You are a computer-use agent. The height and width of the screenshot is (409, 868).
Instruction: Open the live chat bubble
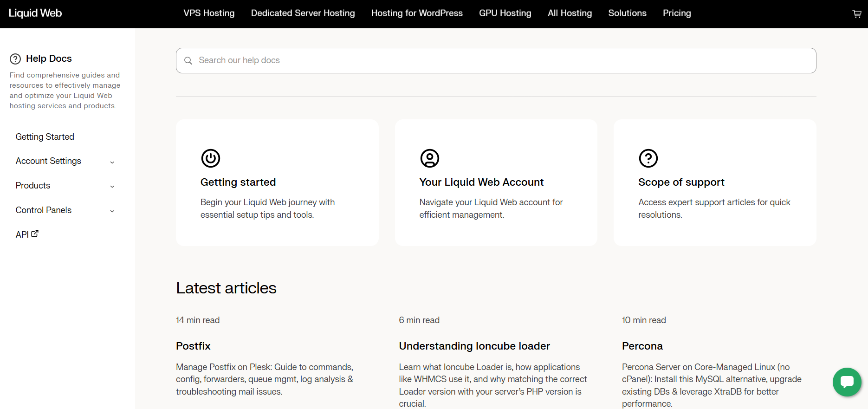tap(847, 382)
